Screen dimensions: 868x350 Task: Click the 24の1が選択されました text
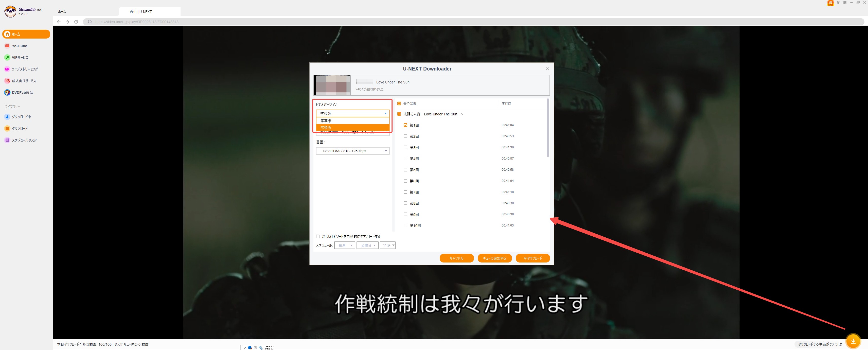(369, 89)
